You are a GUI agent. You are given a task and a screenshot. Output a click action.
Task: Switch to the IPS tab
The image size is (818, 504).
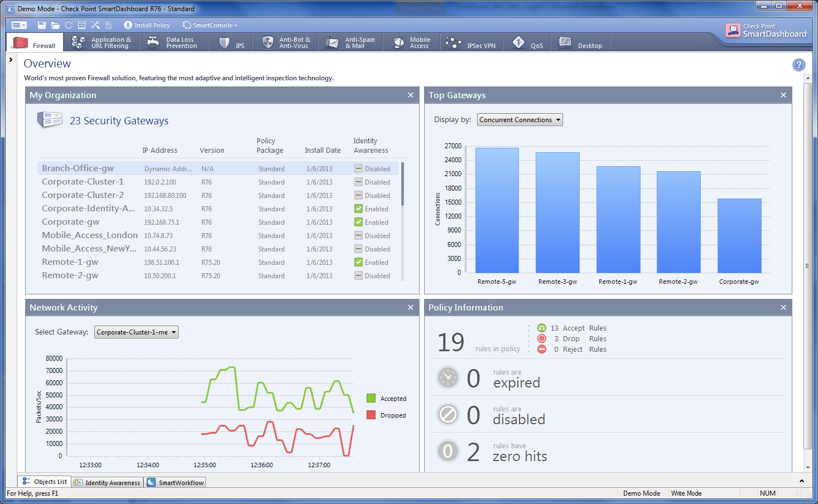tap(232, 43)
